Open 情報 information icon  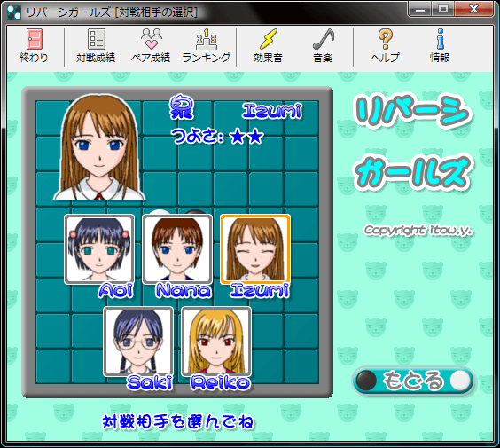[x=440, y=45]
